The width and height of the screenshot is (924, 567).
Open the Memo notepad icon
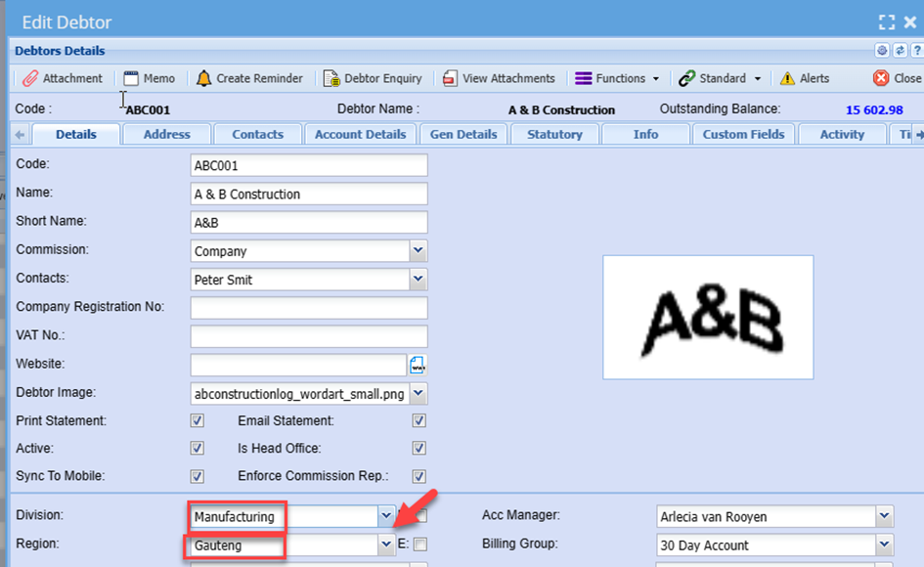[x=131, y=78]
